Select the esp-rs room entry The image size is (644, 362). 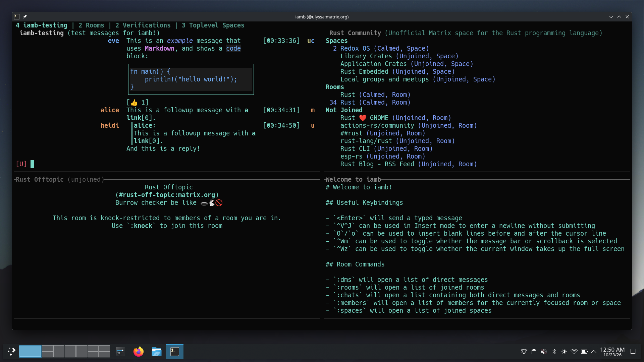(x=383, y=156)
